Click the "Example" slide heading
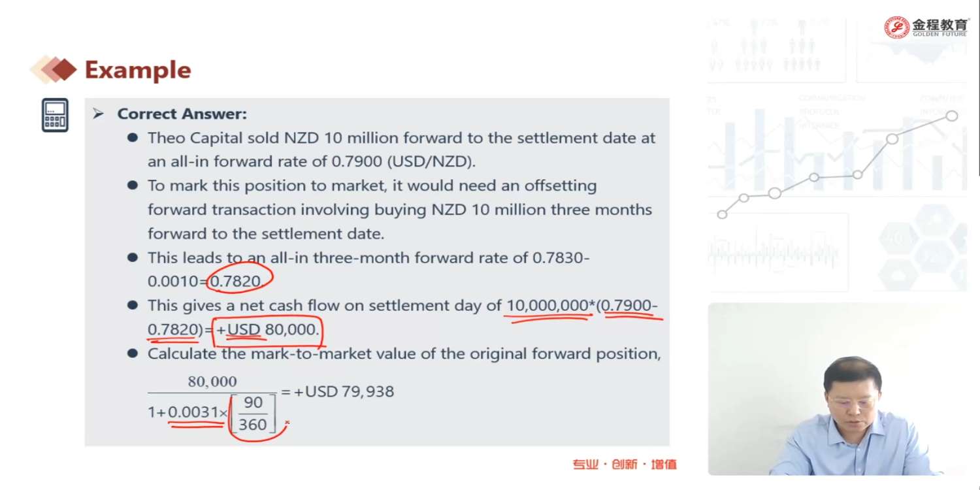This screenshot has width=980, height=490. tap(138, 70)
